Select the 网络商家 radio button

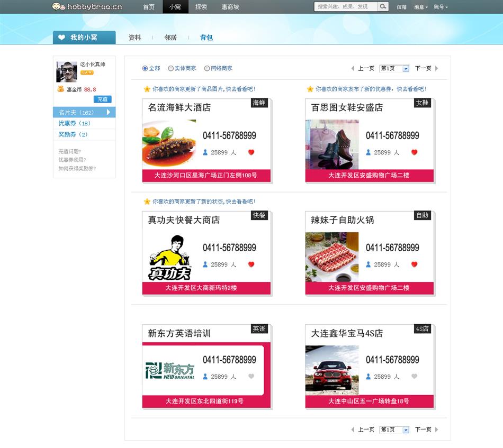coord(207,68)
